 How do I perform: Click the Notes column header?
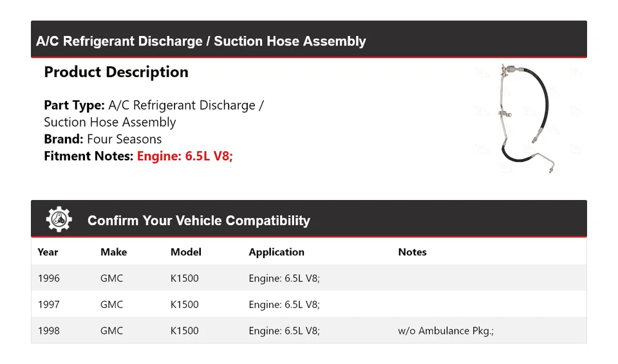[412, 252]
